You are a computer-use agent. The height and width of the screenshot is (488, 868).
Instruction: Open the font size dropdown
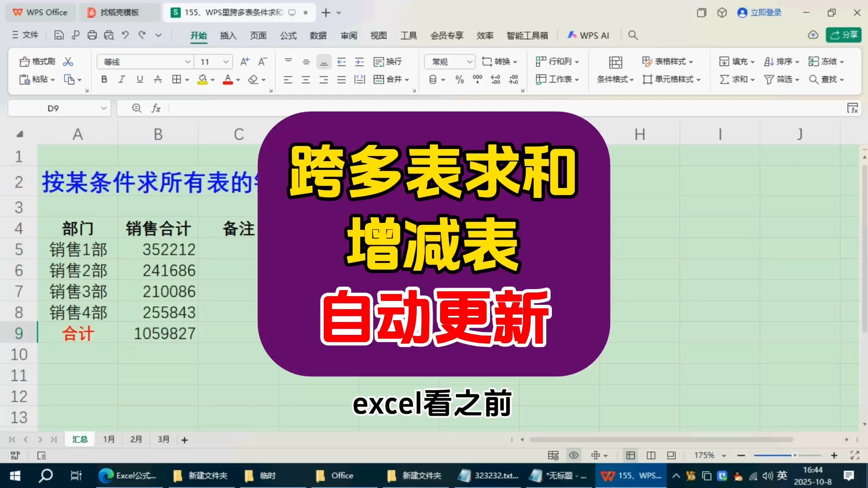pyautogui.click(x=226, y=62)
